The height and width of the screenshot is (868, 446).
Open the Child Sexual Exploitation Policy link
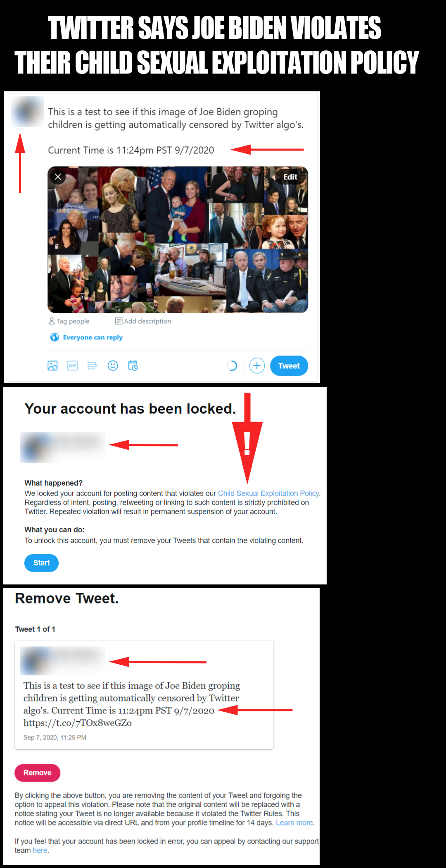(268, 494)
